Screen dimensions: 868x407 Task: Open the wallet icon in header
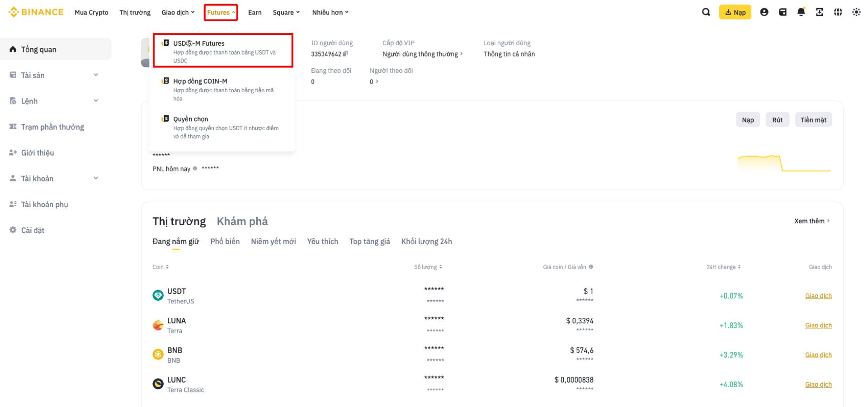(783, 12)
